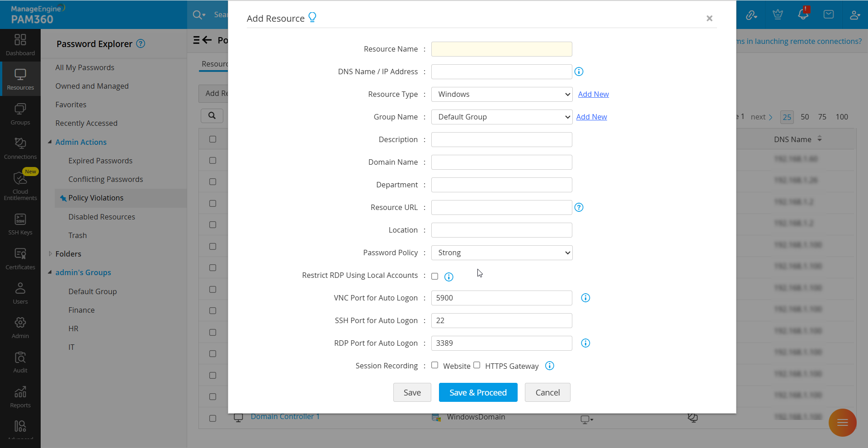
Task: Open the mail envelope icon in header
Action: tap(829, 14)
